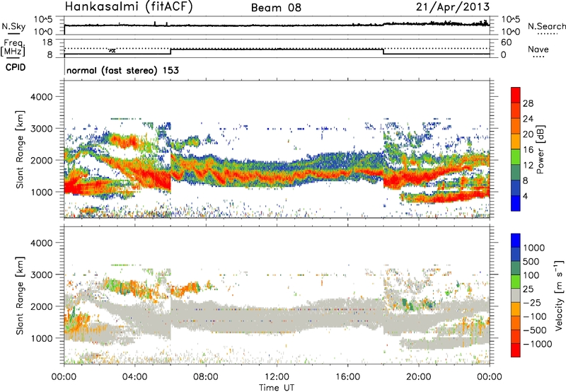
Task: Click the frequency step line at 06:00
Action: click(x=171, y=51)
